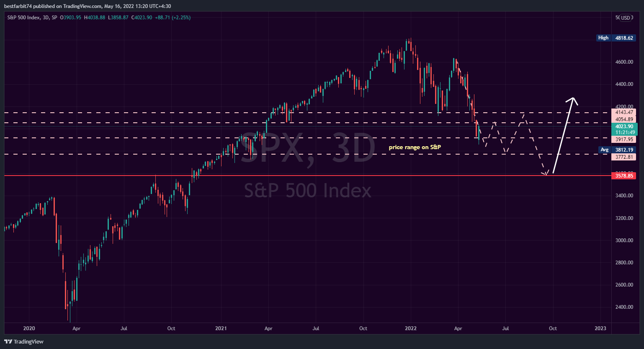Select the low value L3858.87
644x349 pixels.
point(118,18)
